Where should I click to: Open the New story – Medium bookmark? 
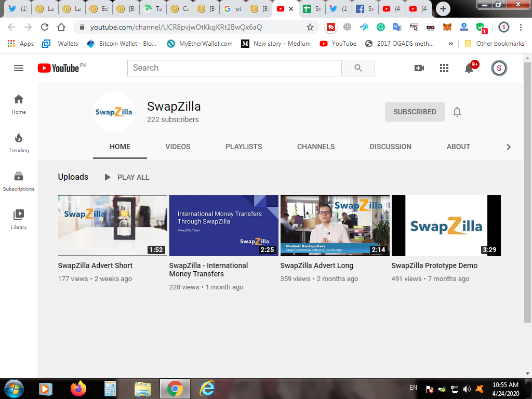[x=276, y=44]
